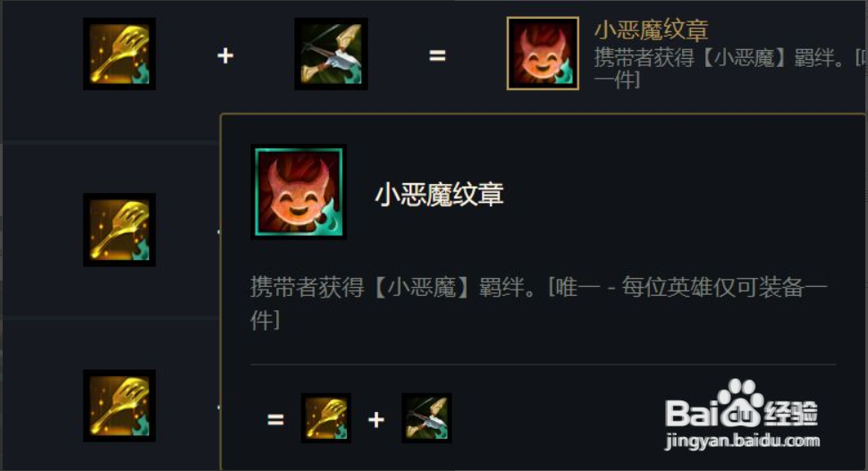868x471 pixels.
Task: Open the jingyan.baidu.com watermark link
Action: 742,442
